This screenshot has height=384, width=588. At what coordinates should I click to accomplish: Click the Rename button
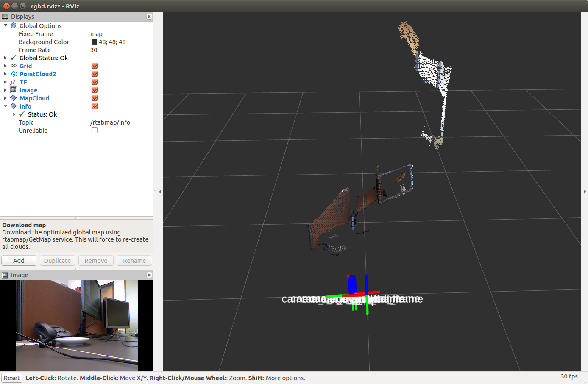click(x=134, y=261)
